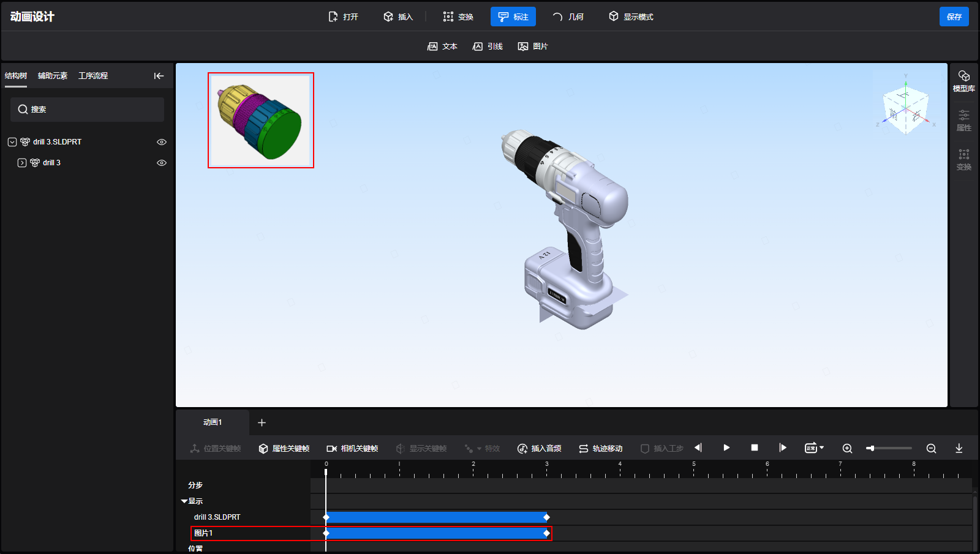Click start keyframe of drill 3.SLDPRT track
This screenshot has height=554, width=980.
[x=326, y=517]
